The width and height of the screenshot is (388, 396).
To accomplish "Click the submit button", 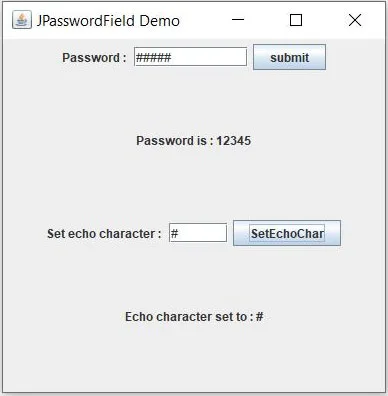I will coord(289,57).
